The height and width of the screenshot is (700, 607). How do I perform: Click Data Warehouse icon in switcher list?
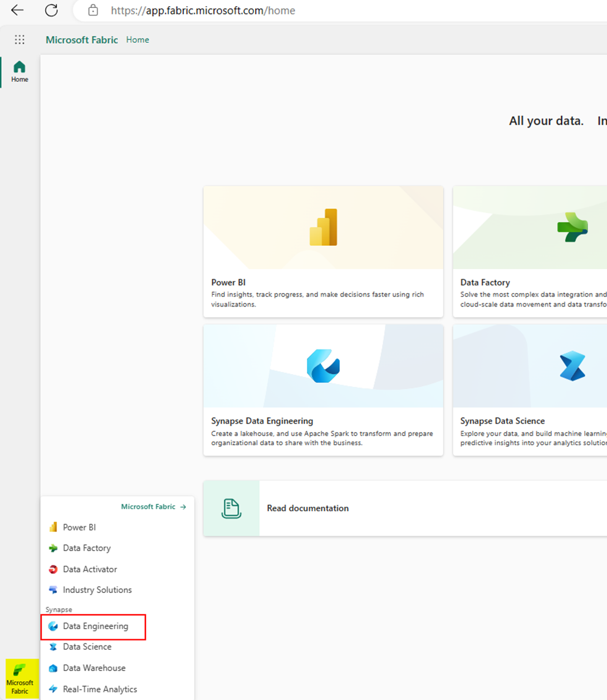pos(53,668)
